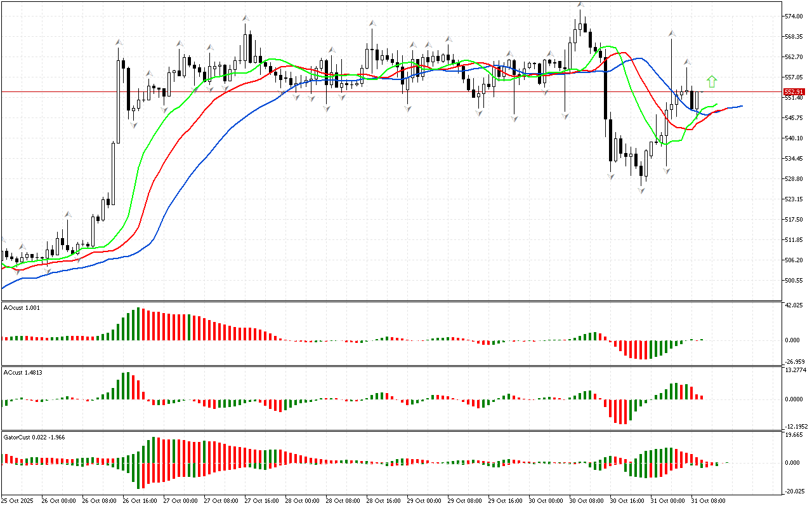Click the first up fractal above the 26 Oct rally candle
Image resolution: width=812 pixels, height=508 pixels.
(118, 43)
